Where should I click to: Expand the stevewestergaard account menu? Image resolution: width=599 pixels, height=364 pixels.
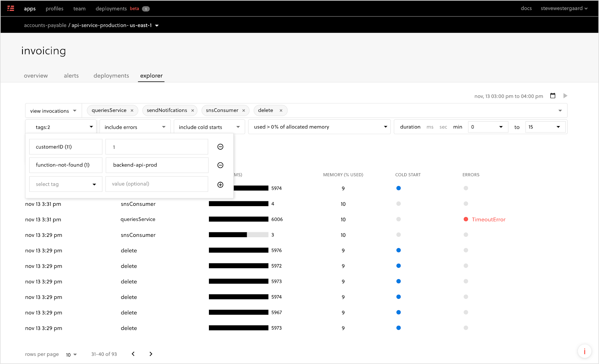pyautogui.click(x=564, y=8)
